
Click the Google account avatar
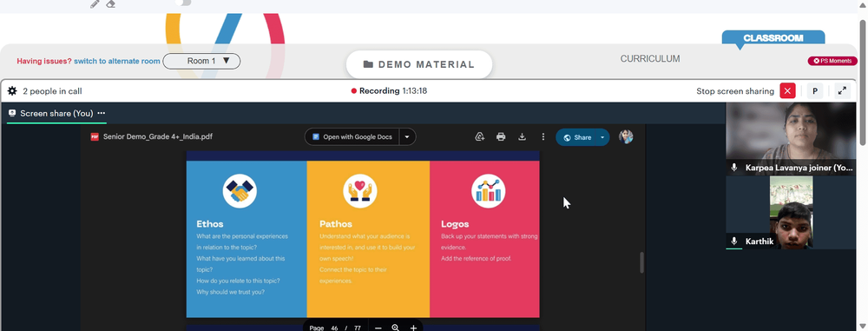626,136
